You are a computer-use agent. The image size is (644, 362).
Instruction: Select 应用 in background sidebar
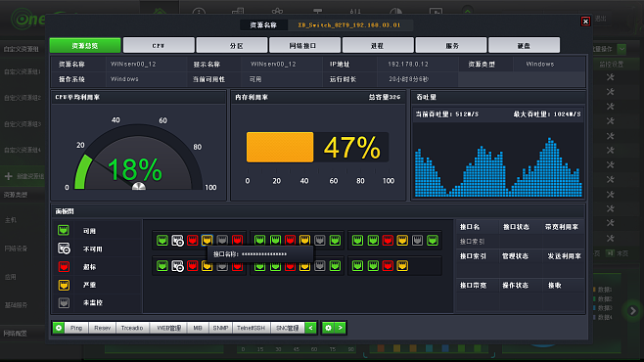click(11, 277)
